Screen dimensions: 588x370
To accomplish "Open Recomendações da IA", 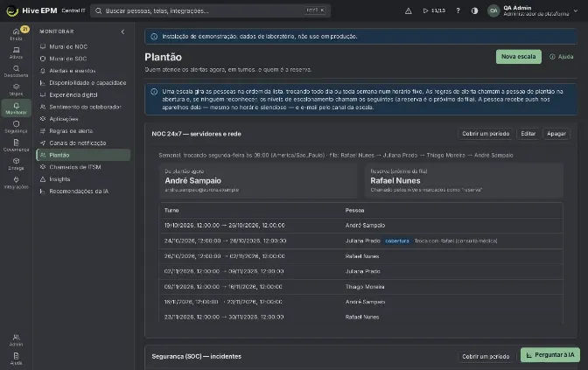I will (x=83, y=192).
